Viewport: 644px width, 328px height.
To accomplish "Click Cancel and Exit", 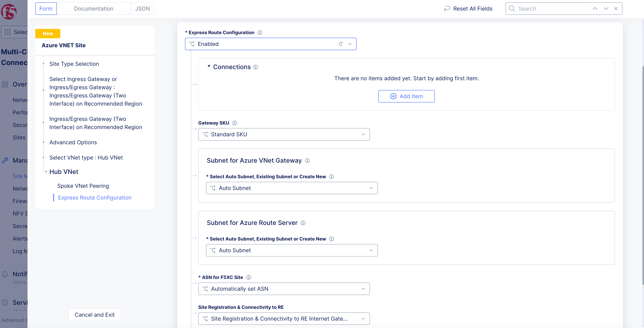I will (x=94, y=315).
